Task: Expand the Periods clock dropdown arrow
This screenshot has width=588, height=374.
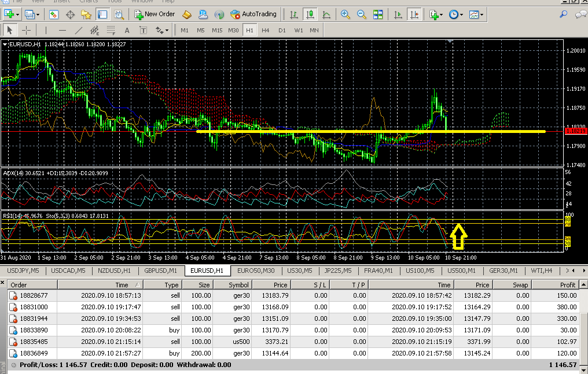Action: (x=461, y=14)
